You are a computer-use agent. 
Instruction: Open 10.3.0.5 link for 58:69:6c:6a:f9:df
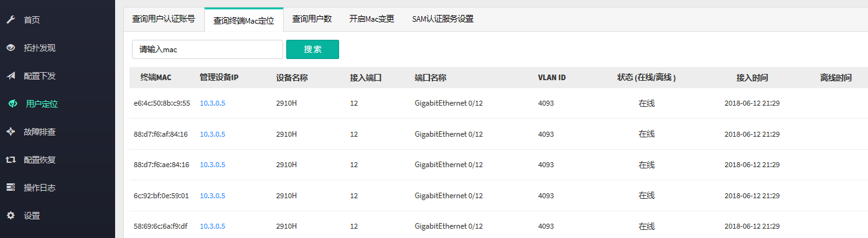click(x=212, y=226)
